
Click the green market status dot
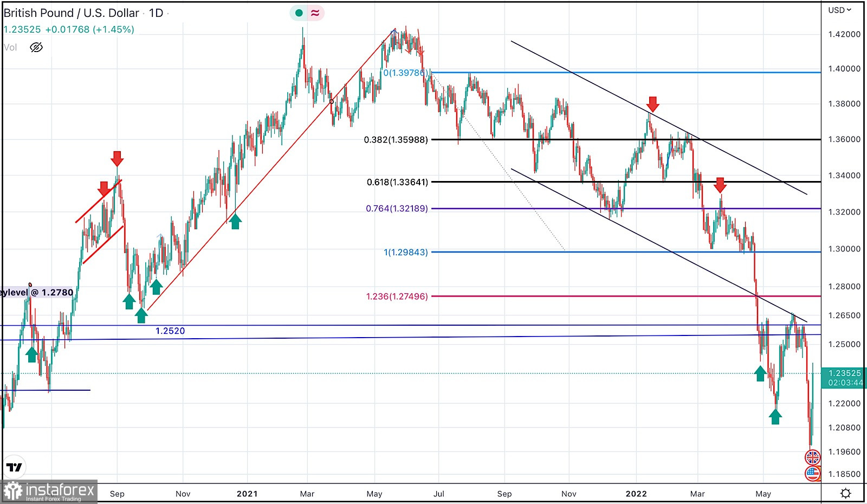(299, 12)
